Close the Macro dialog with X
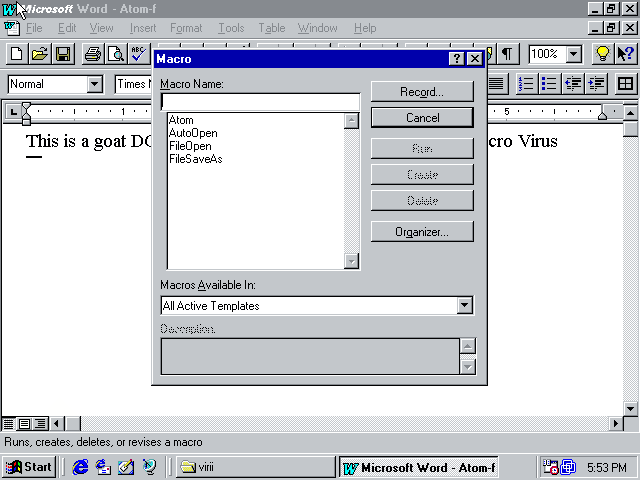The image size is (640, 480). (475, 59)
